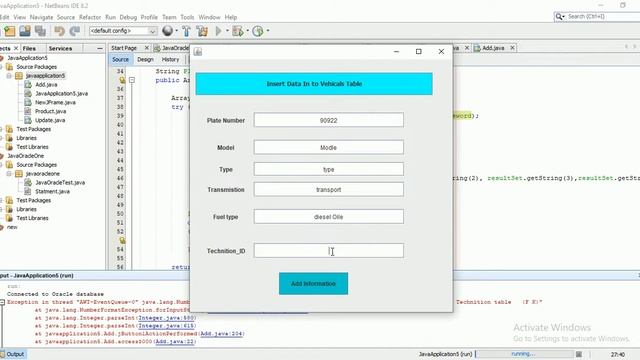Open the Debug menu
The image size is (640, 360).
pyautogui.click(x=128, y=17)
